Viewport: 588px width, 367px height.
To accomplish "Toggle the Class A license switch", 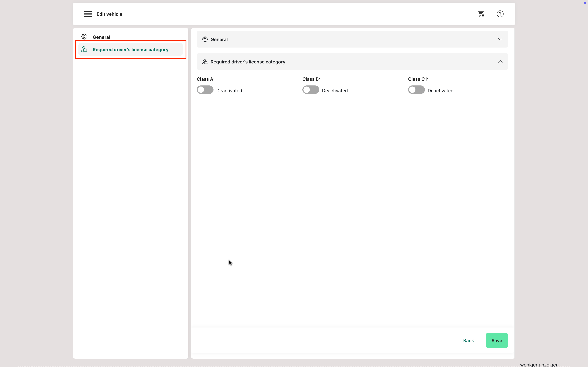I will click(205, 90).
